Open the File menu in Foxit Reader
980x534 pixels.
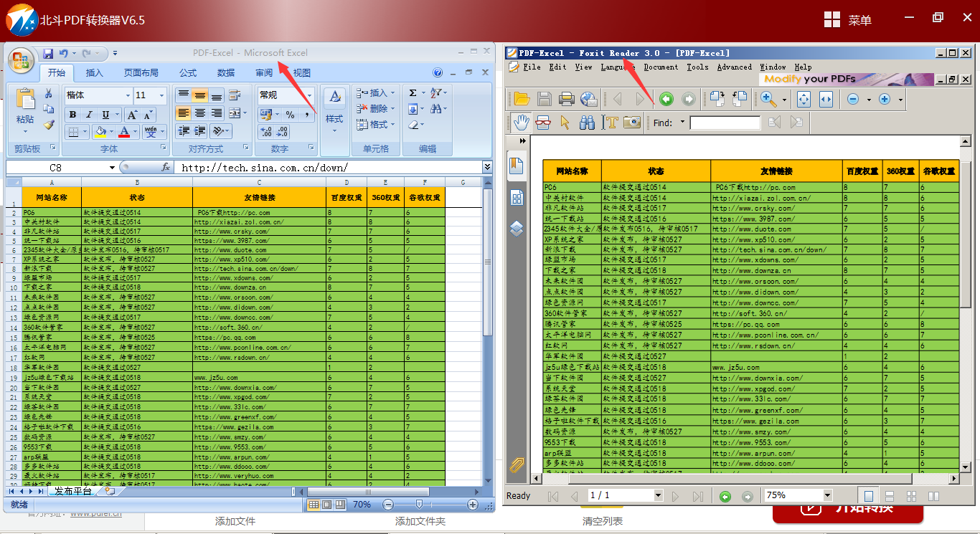532,67
